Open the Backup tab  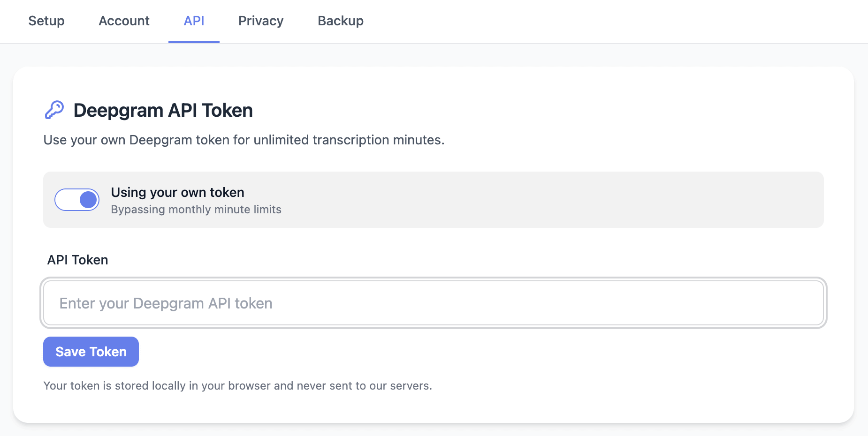pos(340,21)
